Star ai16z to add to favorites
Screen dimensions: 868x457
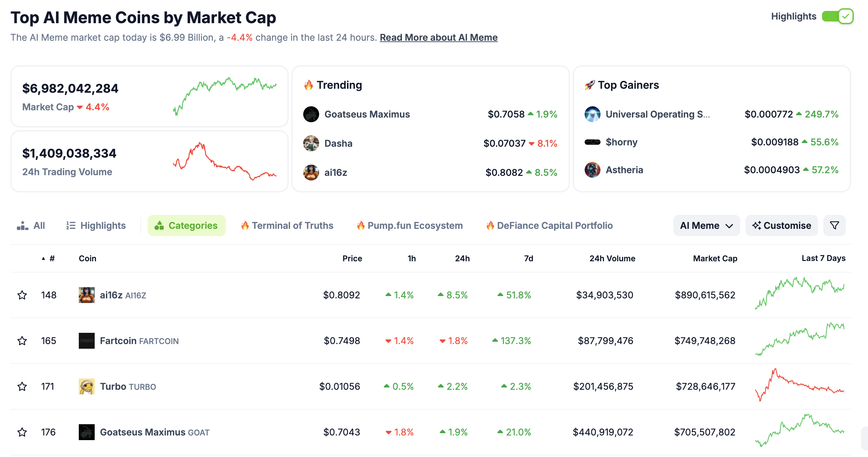[x=22, y=295]
